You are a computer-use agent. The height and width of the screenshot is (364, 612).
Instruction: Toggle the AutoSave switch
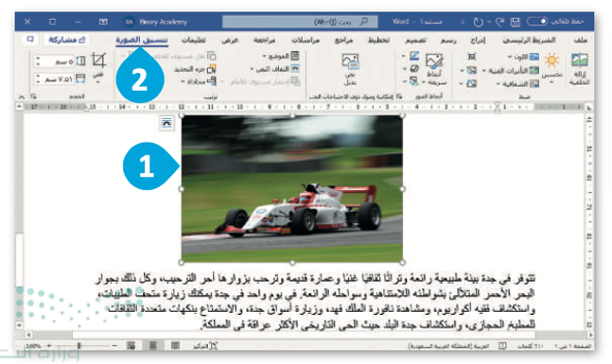537,21
